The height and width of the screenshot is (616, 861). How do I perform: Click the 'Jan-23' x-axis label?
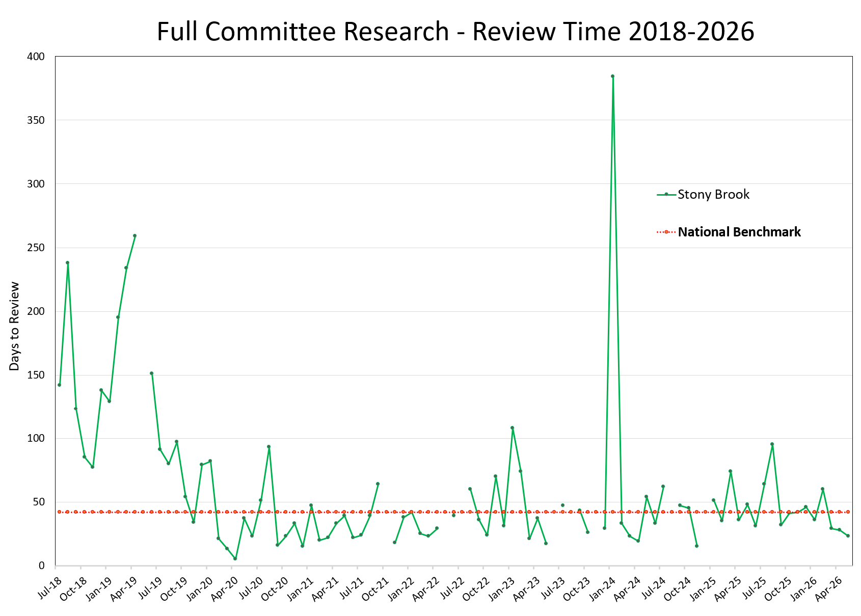pos(502,588)
